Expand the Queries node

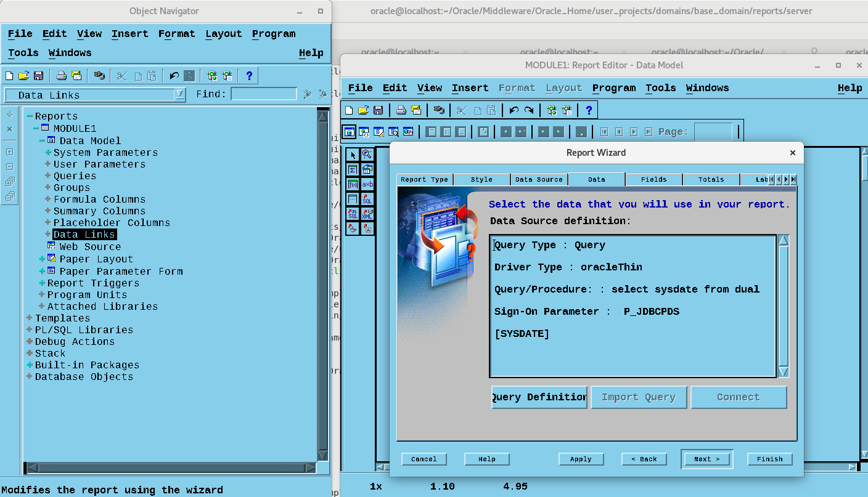tap(47, 176)
